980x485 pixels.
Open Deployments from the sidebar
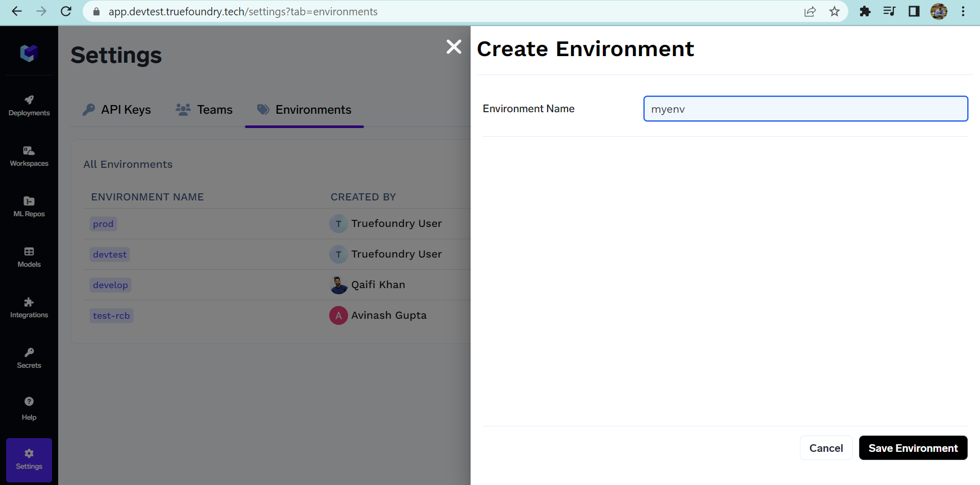(x=29, y=106)
